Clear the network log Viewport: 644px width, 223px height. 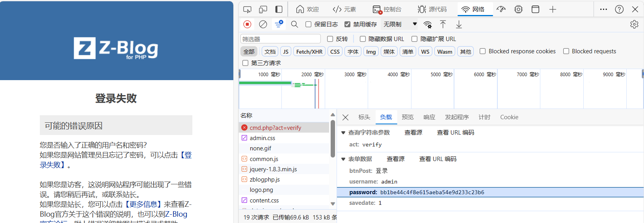tap(263, 24)
